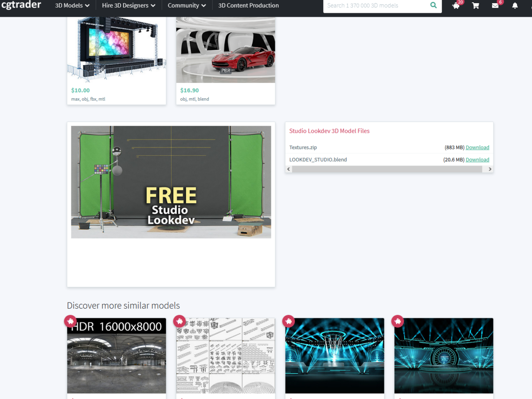Click piggy bank badge on HDR 16000x8000 model

click(x=70, y=321)
